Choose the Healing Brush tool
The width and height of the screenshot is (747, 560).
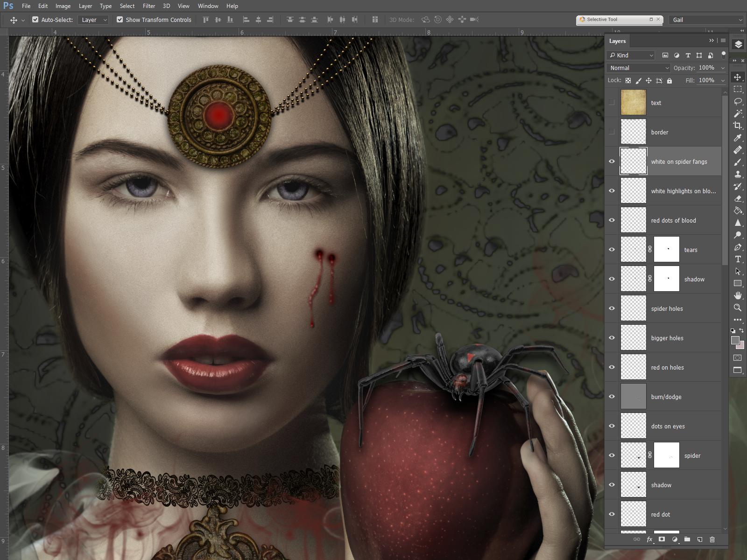738,150
